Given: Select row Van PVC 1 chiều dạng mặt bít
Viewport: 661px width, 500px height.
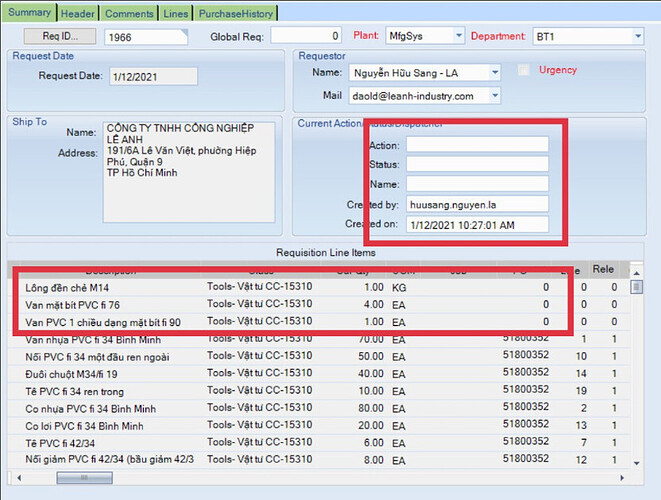Looking at the screenshot, I should point(318,322).
